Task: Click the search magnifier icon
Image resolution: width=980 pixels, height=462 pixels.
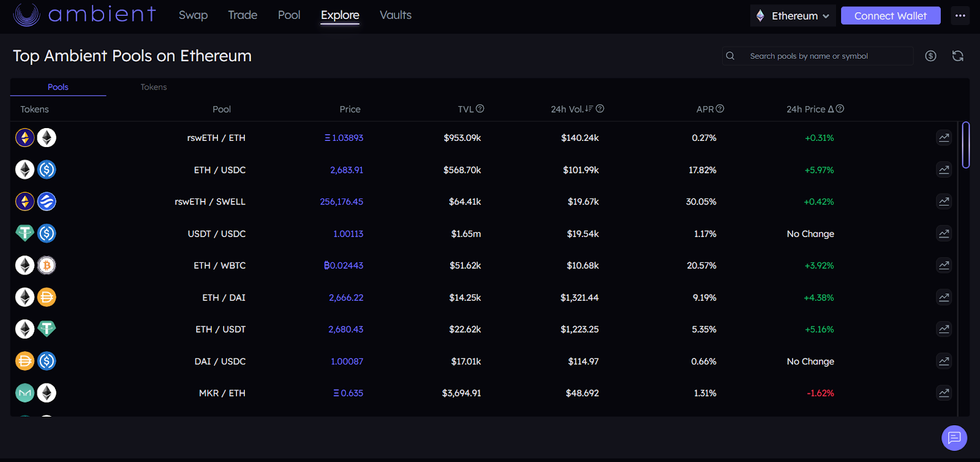Action: click(x=730, y=56)
